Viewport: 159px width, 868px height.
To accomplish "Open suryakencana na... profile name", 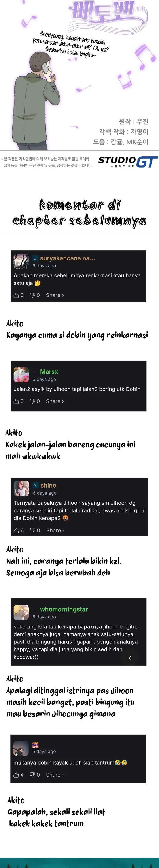I will tap(68, 258).
